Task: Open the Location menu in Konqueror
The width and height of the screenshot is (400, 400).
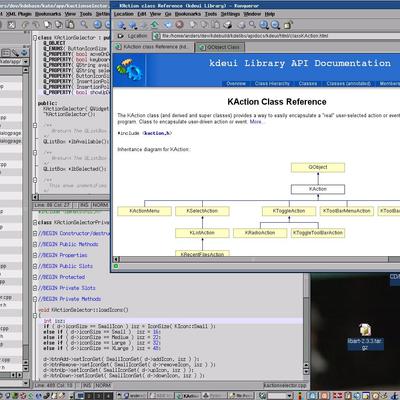Action: (x=124, y=14)
